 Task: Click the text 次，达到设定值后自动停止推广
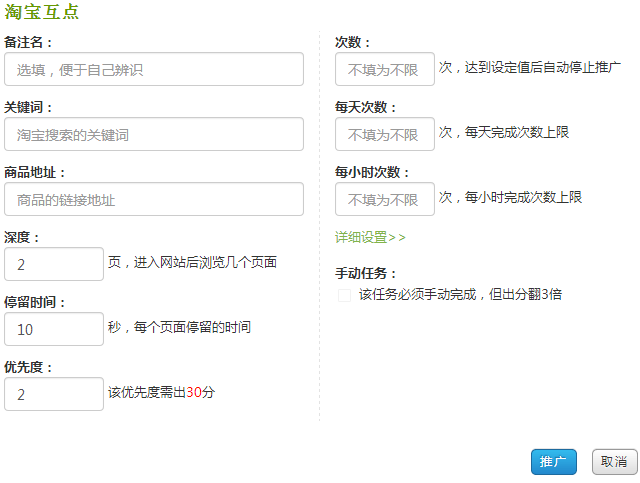click(x=530, y=67)
